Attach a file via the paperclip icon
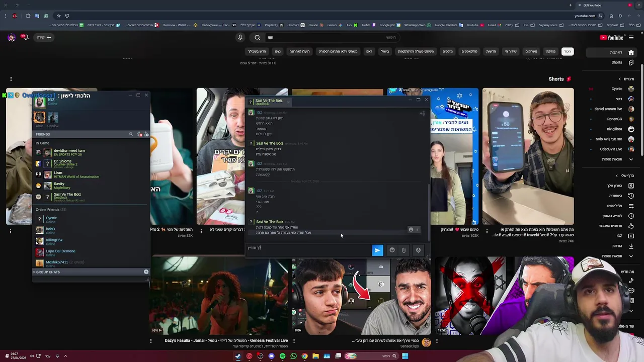This screenshot has height=362, width=644. pyautogui.click(x=404, y=250)
